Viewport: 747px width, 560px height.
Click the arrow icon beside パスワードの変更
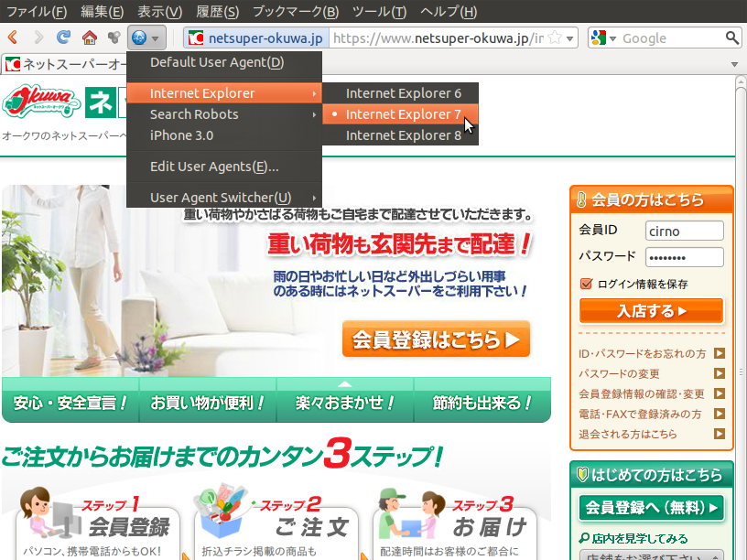coord(720,373)
